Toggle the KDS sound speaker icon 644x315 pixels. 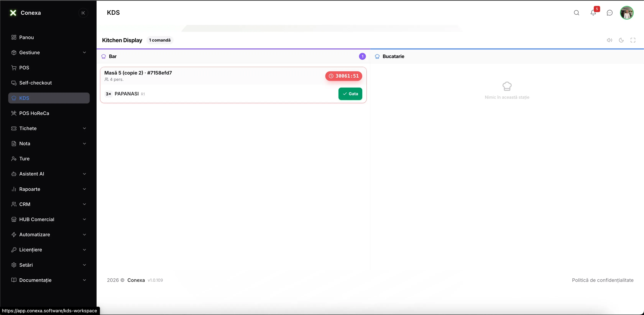(609, 40)
